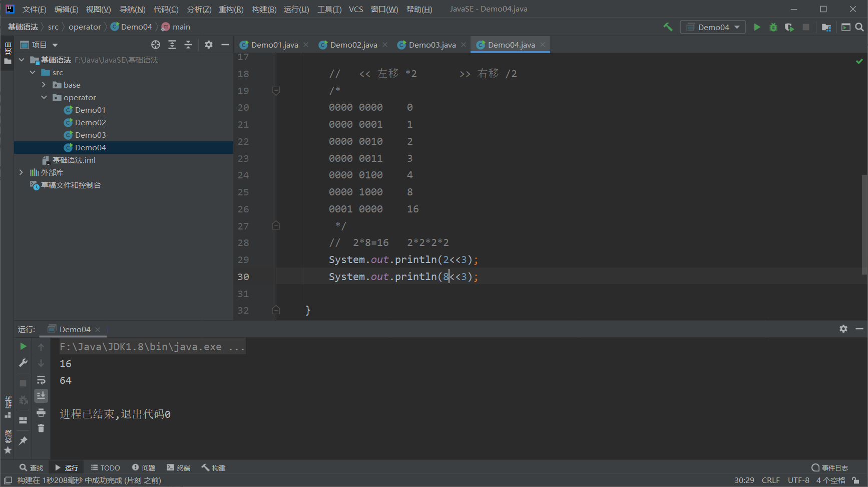
Task: Open the 查找 tool window
Action: [32, 467]
